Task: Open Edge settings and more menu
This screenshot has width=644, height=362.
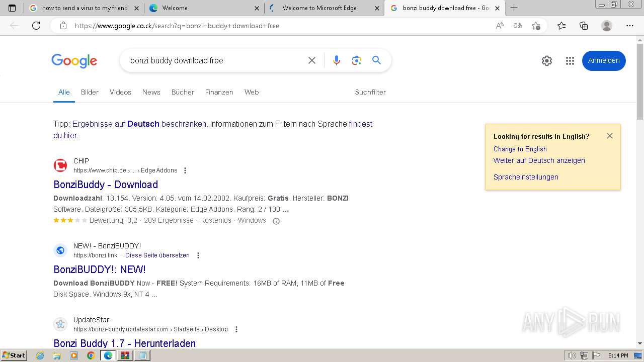Action: [x=630, y=26]
